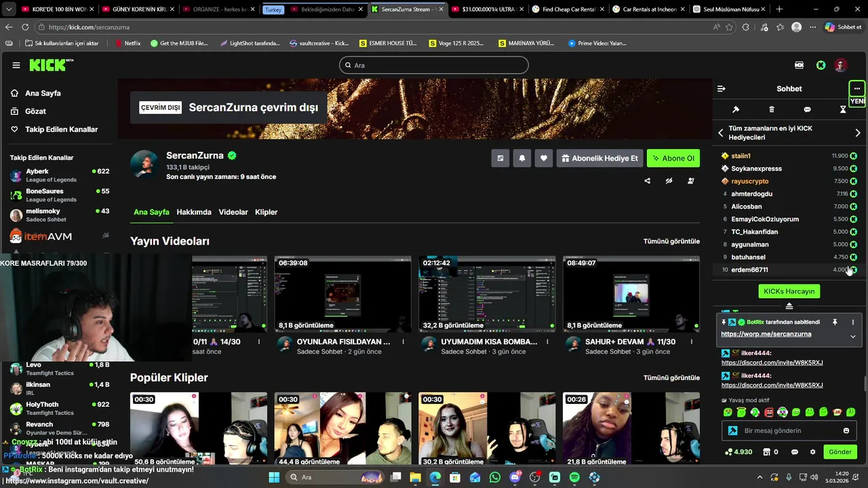Open melismoky channel in followed list
The width and height of the screenshot is (868, 488).
coord(59,215)
